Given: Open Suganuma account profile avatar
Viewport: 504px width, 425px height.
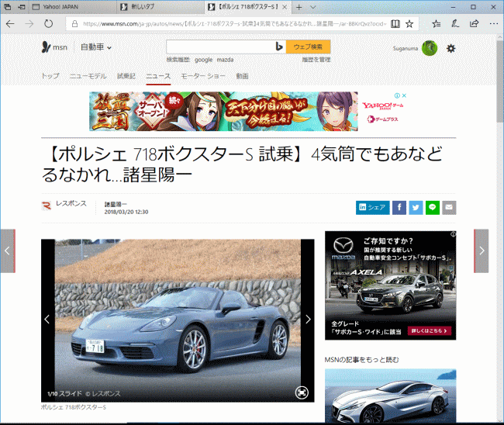Looking at the screenshot, I should point(430,48).
